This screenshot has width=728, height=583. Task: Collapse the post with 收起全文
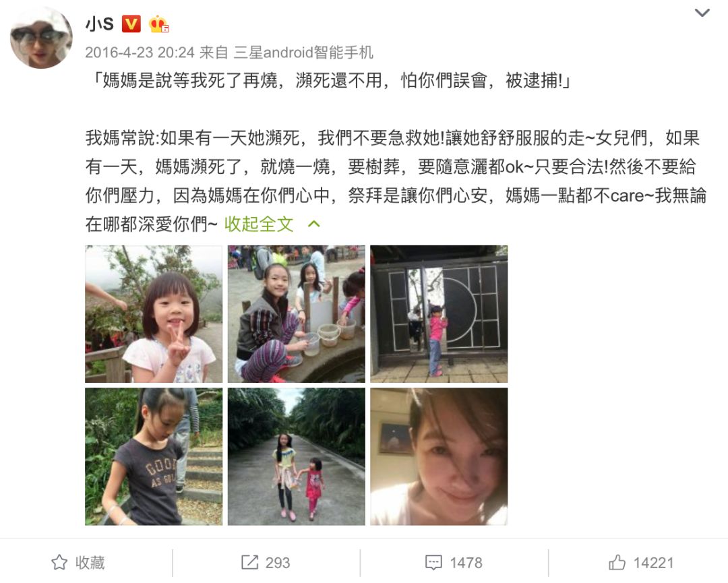click(259, 224)
